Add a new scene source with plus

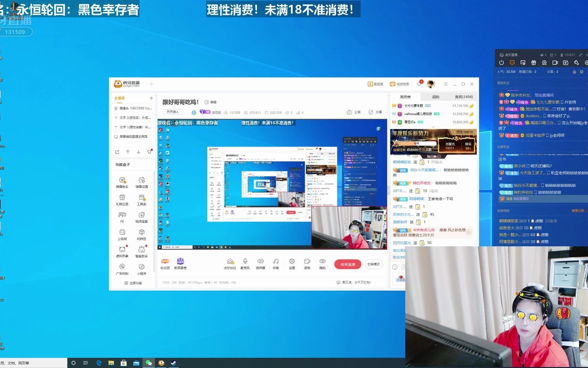(x=151, y=98)
